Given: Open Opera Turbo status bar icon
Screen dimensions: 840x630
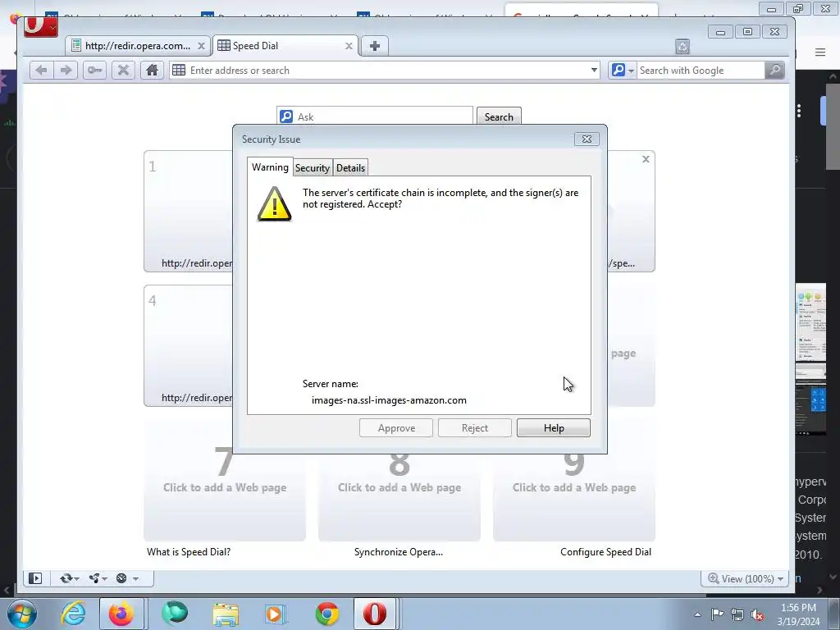Looking at the screenshot, I should click(121, 578).
